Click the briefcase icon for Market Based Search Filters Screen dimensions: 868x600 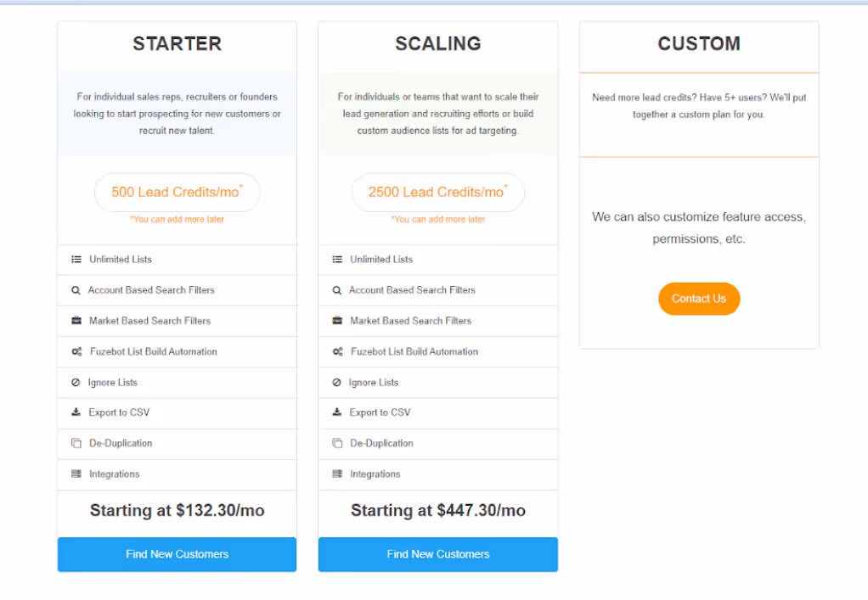click(76, 321)
